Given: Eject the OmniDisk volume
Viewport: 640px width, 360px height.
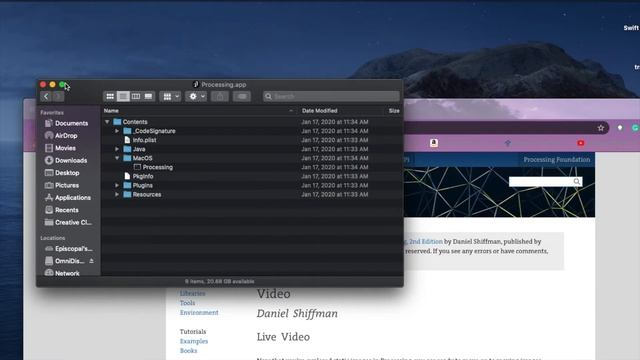Looking at the screenshot, I should [x=91, y=261].
